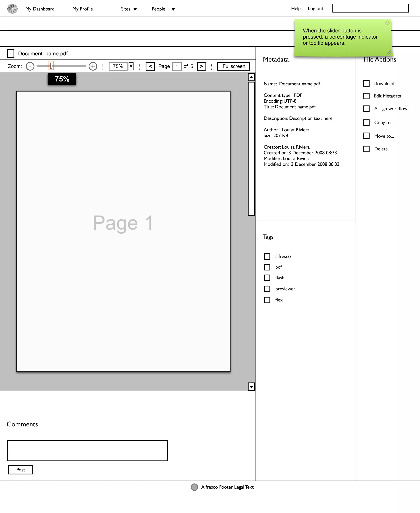Click the Download action icon
420x513 pixels.
pos(366,83)
